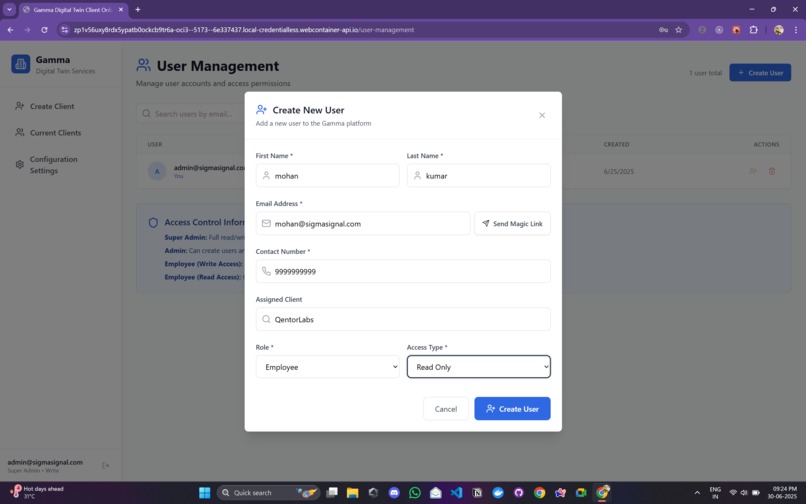The height and width of the screenshot is (504, 806).
Task: Close the Create New User dialog
Action: coord(542,115)
